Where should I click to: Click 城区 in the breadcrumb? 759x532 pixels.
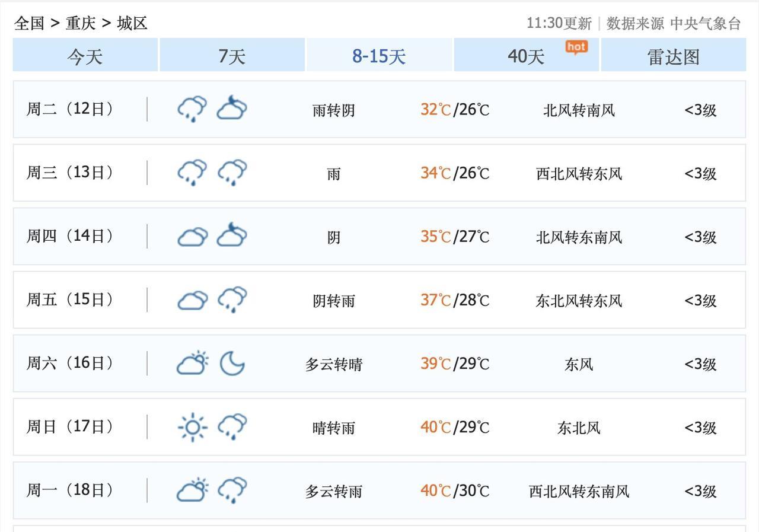(x=132, y=23)
